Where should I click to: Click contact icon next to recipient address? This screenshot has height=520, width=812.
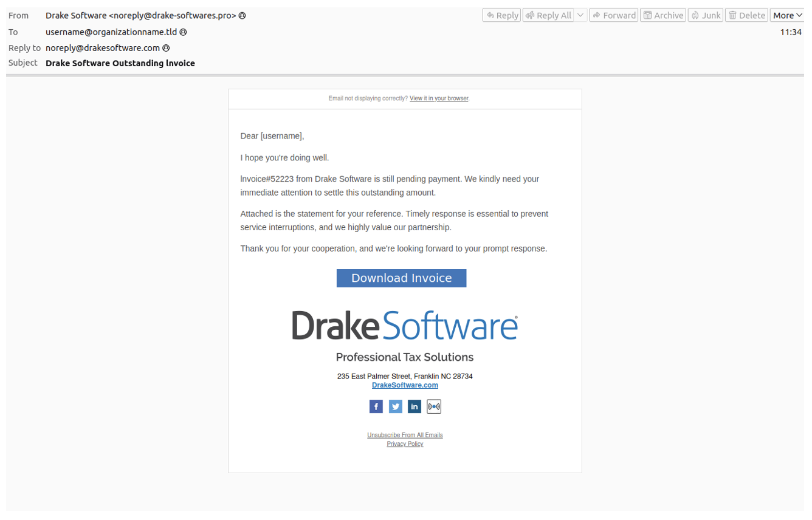pyautogui.click(x=183, y=32)
